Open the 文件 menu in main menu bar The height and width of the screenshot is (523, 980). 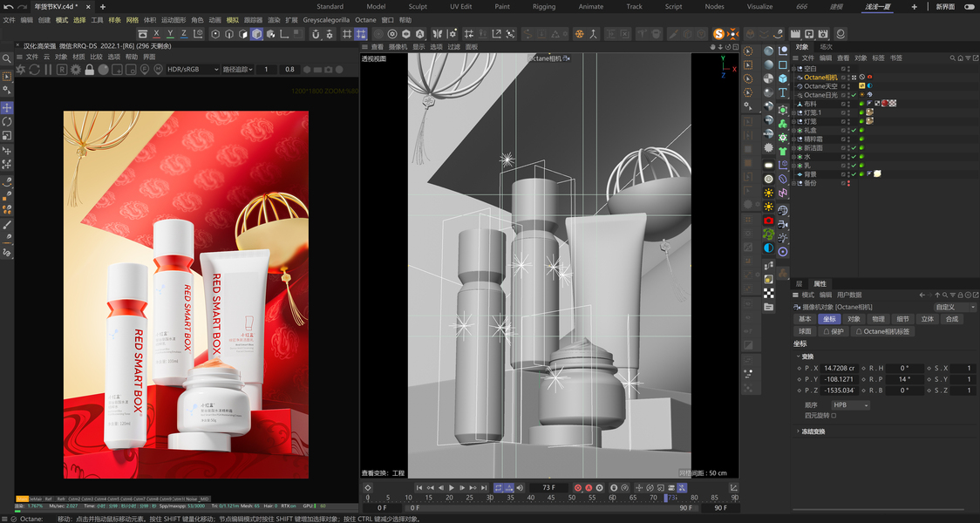tap(9, 20)
